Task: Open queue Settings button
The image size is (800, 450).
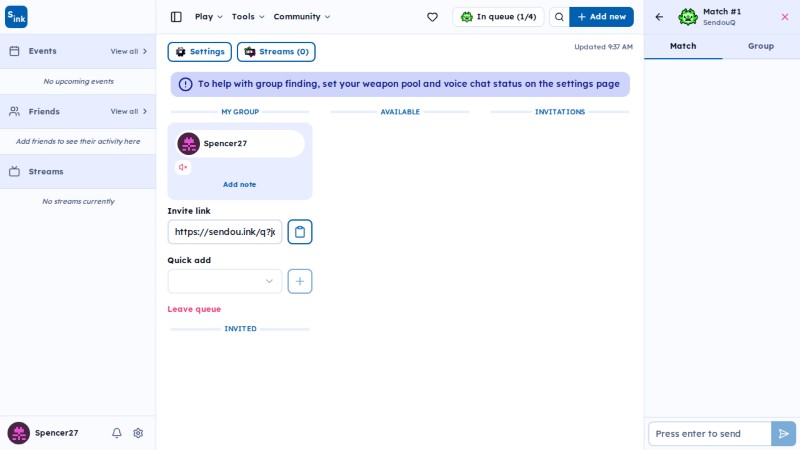Action: (199, 52)
